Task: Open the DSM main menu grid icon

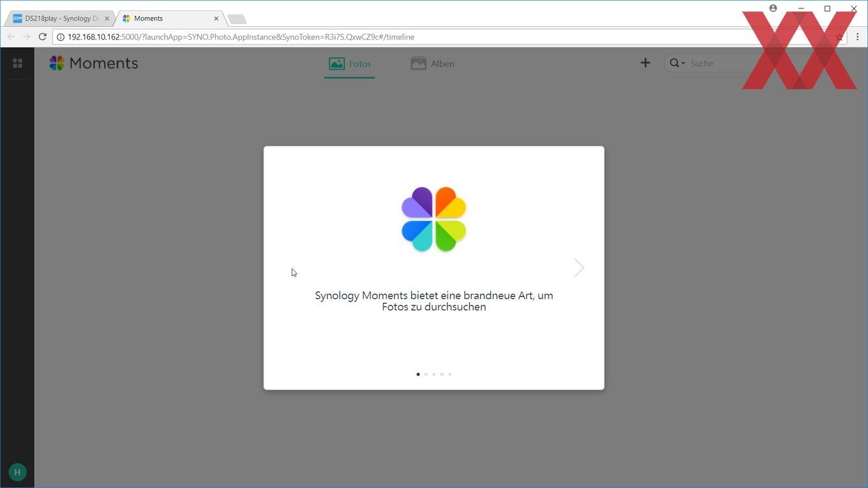Action: coord(17,63)
